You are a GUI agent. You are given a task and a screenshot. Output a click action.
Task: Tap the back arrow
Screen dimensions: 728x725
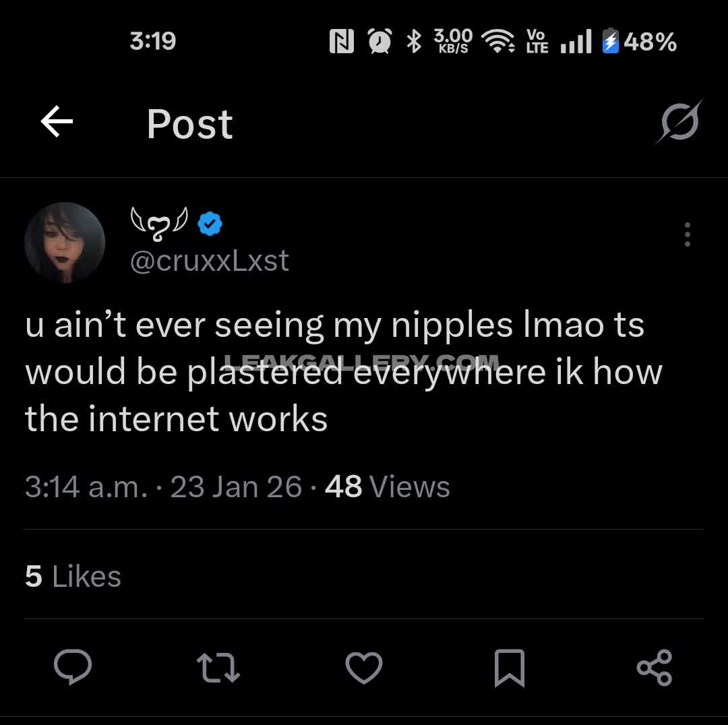pos(57,122)
